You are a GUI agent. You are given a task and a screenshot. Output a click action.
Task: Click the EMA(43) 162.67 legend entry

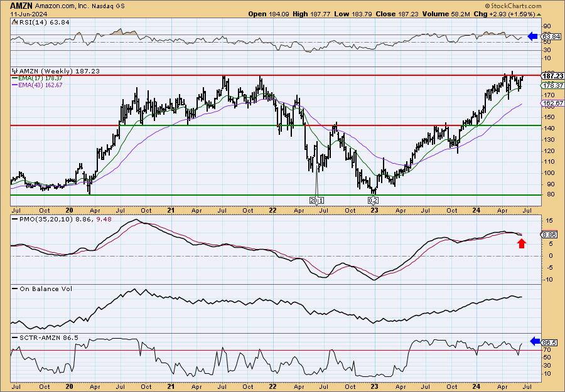click(x=40, y=85)
